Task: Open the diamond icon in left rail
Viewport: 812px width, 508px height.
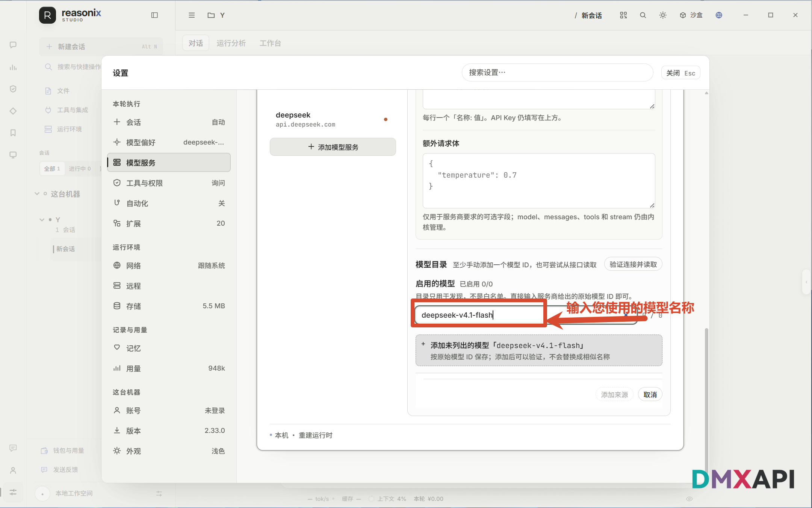Action: (x=13, y=111)
